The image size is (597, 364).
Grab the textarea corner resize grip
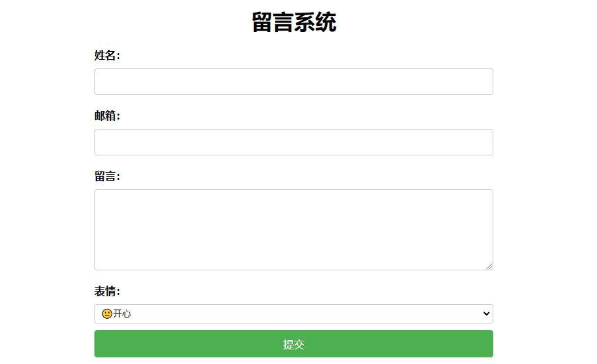point(489,266)
